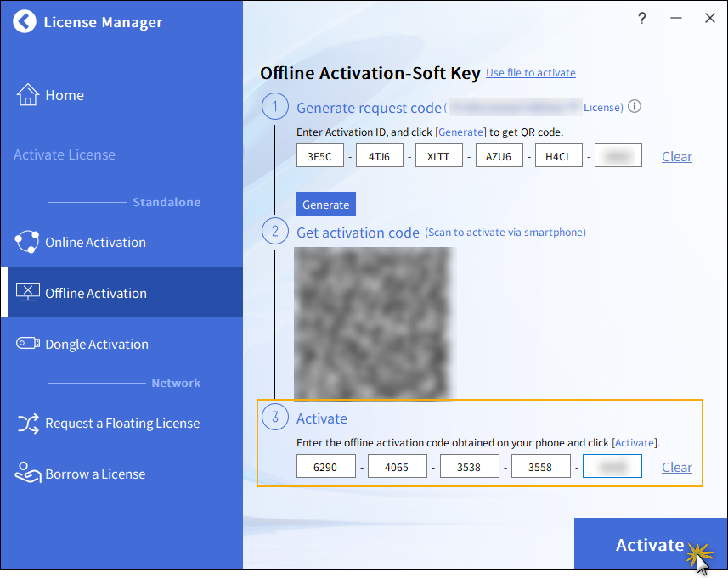728x578 pixels.
Task: Click the Home house icon
Action: pyautogui.click(x=28, y=94)
